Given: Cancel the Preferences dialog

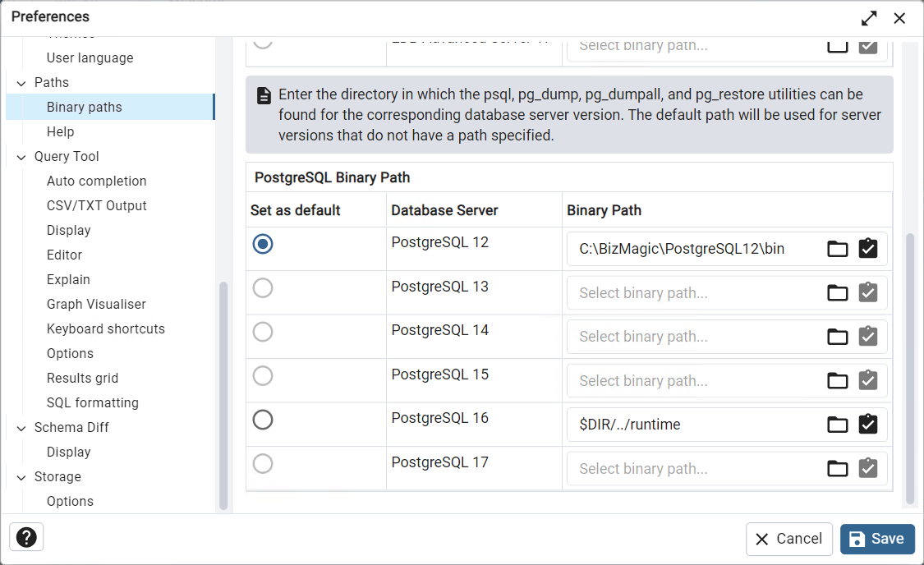Looking at the screenshot, I should click(x=789, y=539).
